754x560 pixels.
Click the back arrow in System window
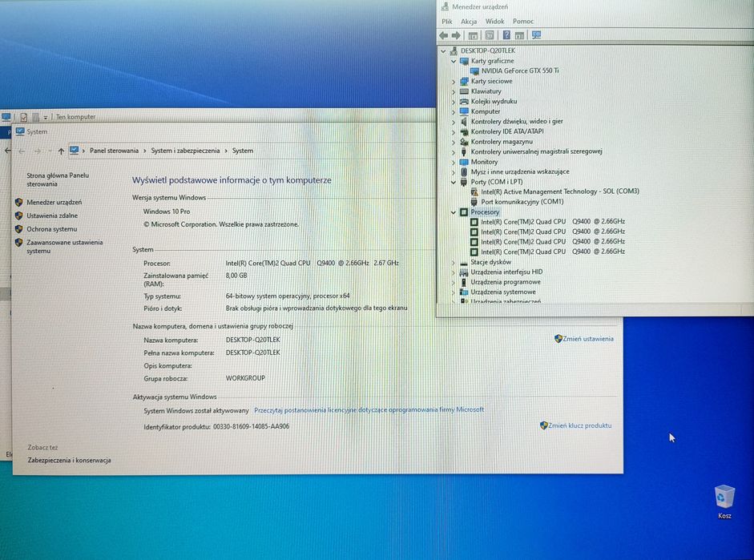22,151
